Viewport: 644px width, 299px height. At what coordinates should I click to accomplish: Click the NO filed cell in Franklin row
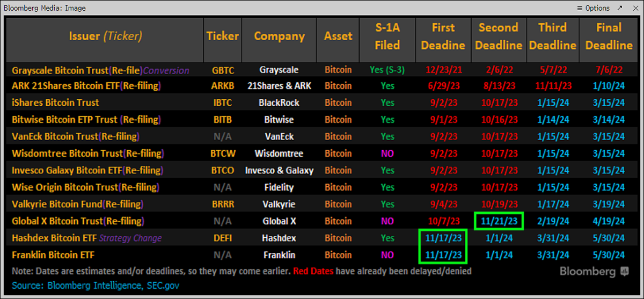point(387,255)
